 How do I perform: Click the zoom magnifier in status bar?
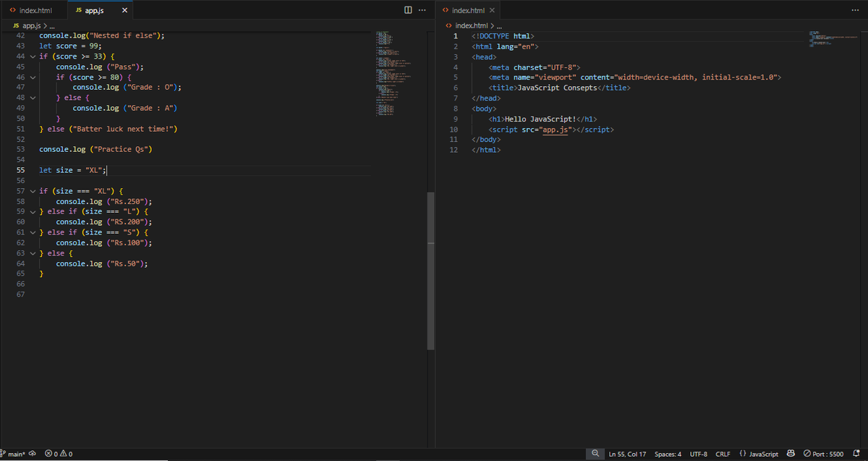coord(595,454)
